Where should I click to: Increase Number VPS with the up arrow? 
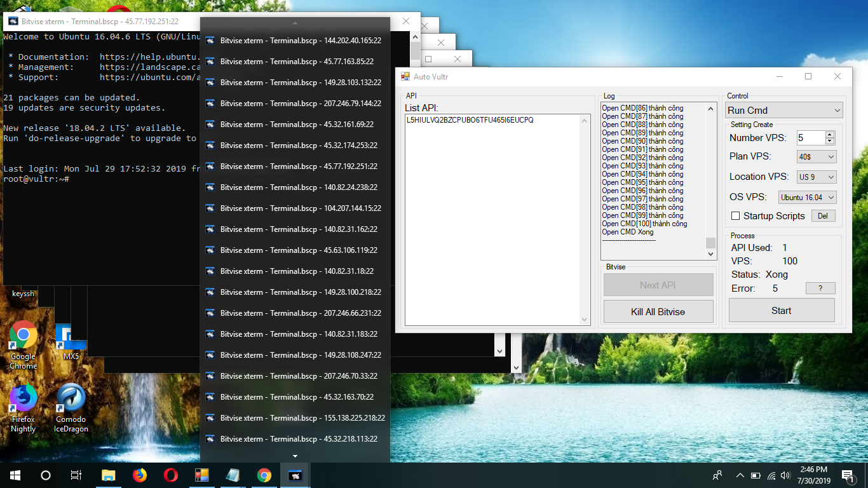[x=829, y=135]
